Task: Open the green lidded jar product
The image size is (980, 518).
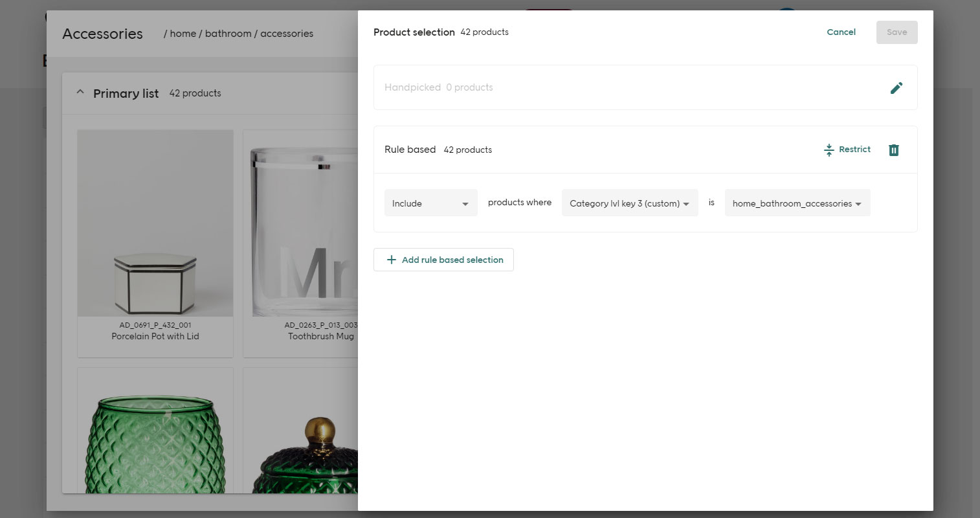Action: 301,431
